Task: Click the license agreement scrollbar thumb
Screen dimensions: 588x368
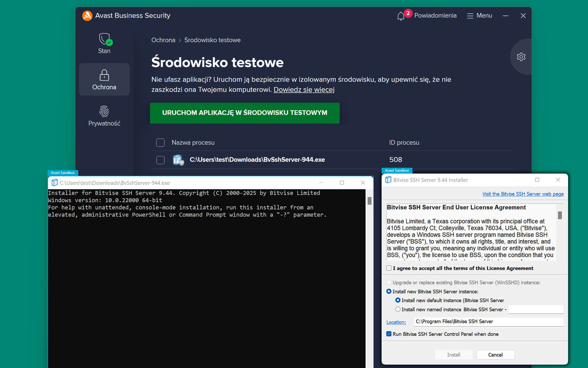Action: point(560,215)
